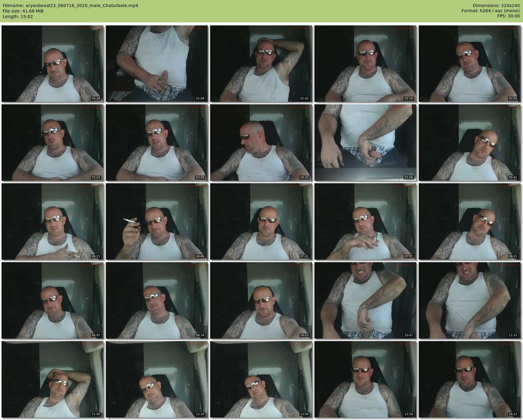Click the 'Filename:' line in the header
Image resolution: width=523 pixels, height=420 pixels.
(x=70, y=6)
